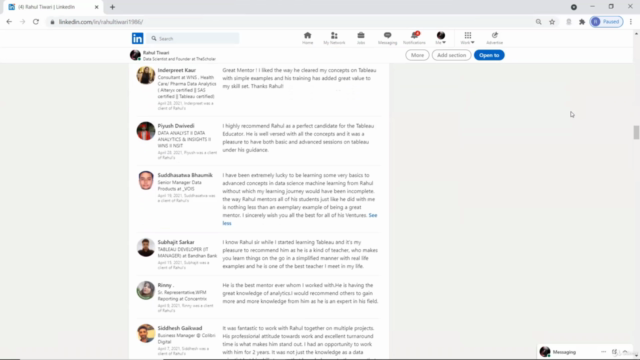640x360 pixels.
Task: Open Inderpreet Kaur's profile link
Action: coord(177,70)
